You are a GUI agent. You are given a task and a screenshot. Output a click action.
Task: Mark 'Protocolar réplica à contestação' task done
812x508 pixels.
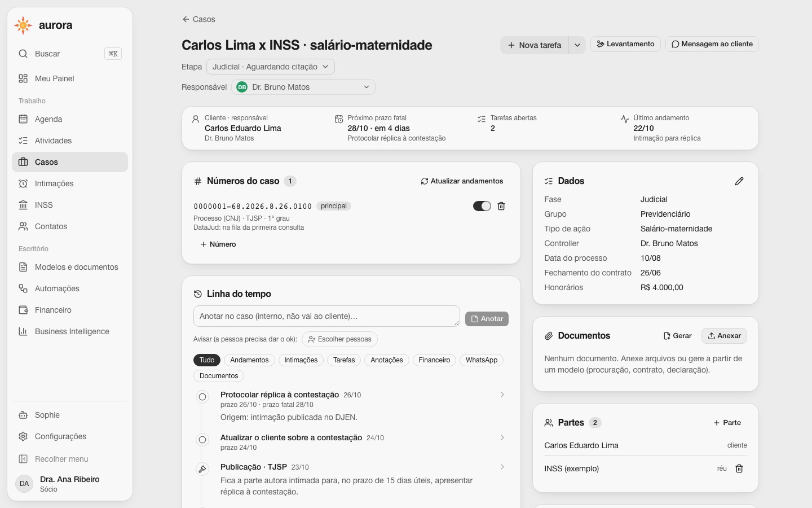pyautogui.click(x=202, y=397)
